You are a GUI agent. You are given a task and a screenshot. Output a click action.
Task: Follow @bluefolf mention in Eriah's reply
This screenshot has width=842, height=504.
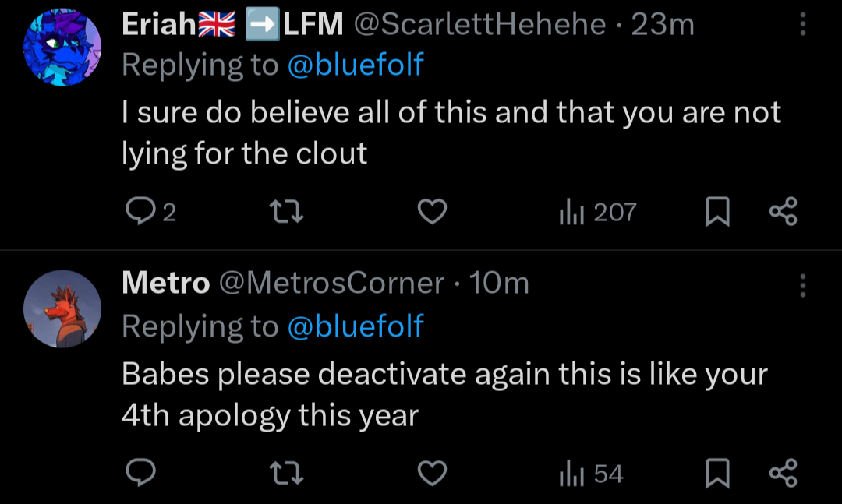(x=356, y=65)
